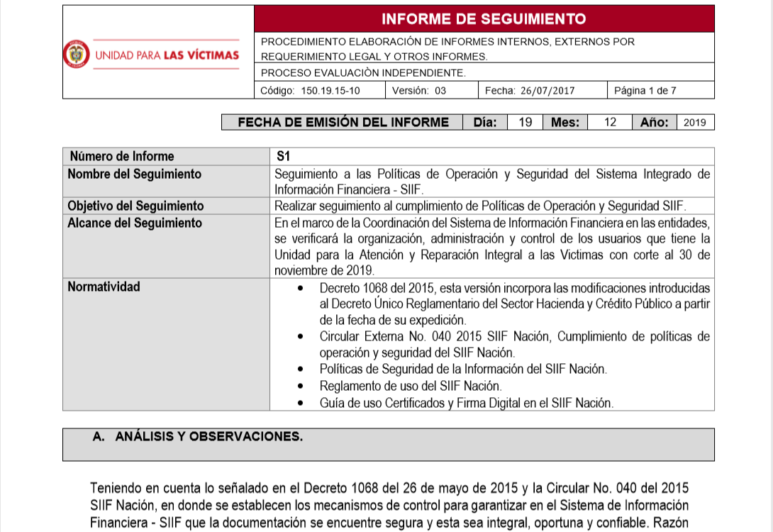Click the 'Guía de uso Certificados y Firma Digital' bullet
Viewport: 773px width, 532px height.
point(467,403)
